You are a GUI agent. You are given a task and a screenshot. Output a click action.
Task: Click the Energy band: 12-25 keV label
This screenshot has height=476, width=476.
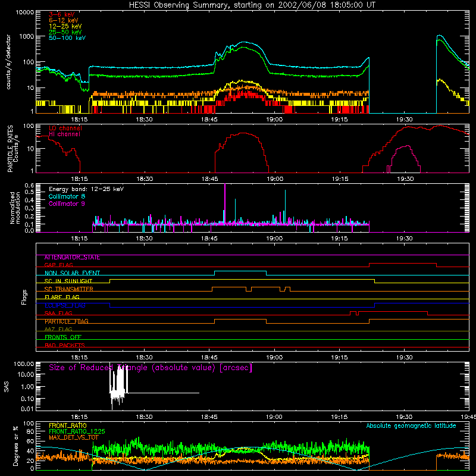[x=86, y=189]
